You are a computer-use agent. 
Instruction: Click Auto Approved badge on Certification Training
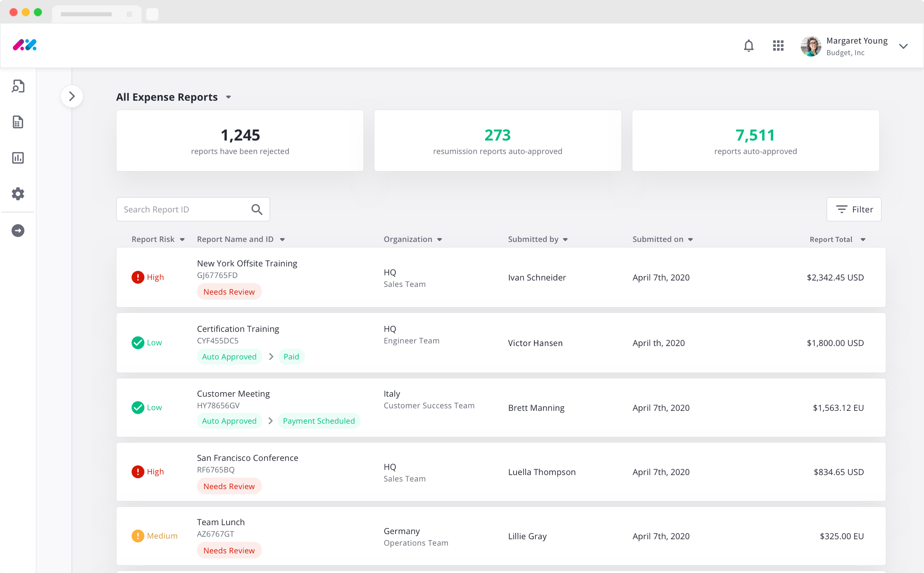[229, 357]
